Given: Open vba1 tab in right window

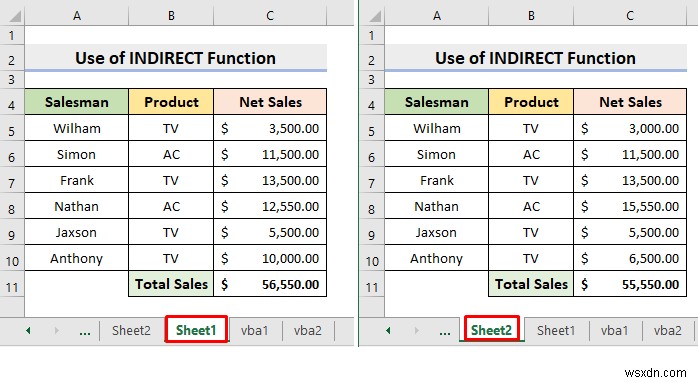Looking at the screenshot, I should click(615, 330).
